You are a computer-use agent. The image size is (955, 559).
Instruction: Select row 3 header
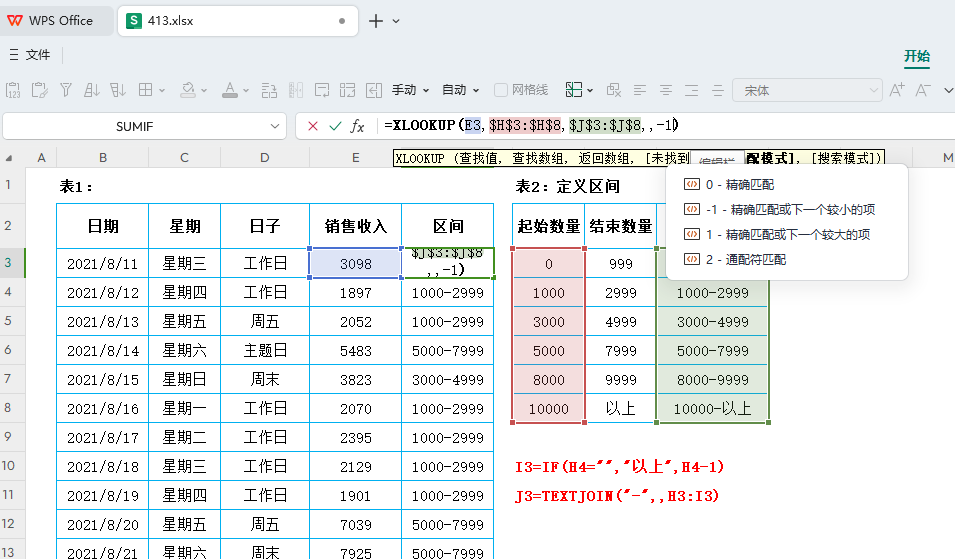pos(11,262)
